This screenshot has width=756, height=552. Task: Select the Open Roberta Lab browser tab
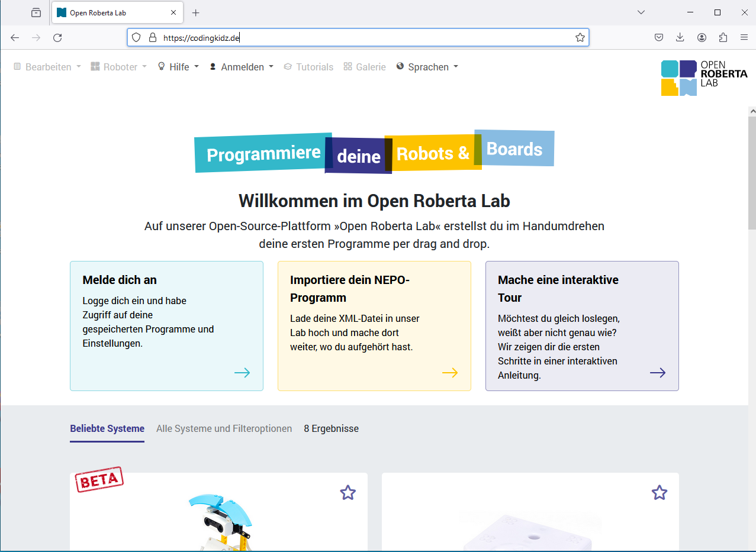click(x=117, y=12)
